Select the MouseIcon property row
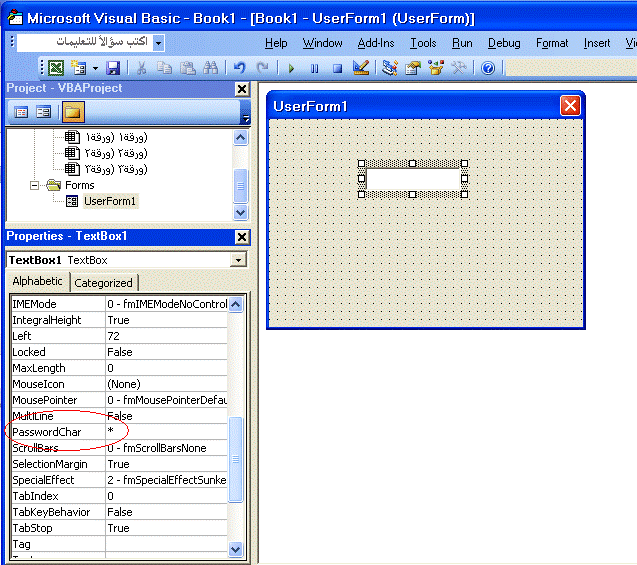 [x=119, y=384]
